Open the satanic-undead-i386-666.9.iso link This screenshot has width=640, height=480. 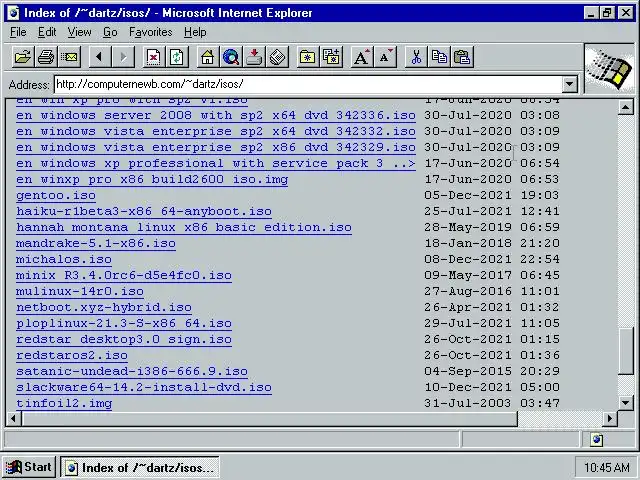click(x=132, y=371)
